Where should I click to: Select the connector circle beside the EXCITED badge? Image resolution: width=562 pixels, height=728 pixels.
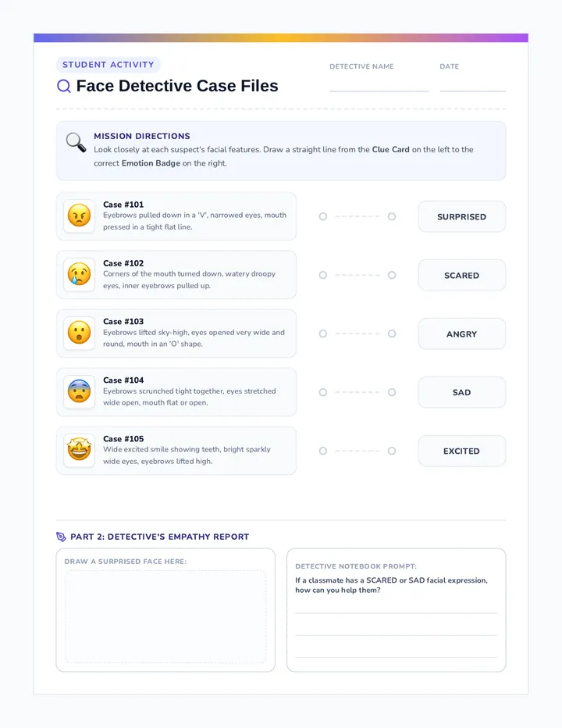click(x=392, y=451)
